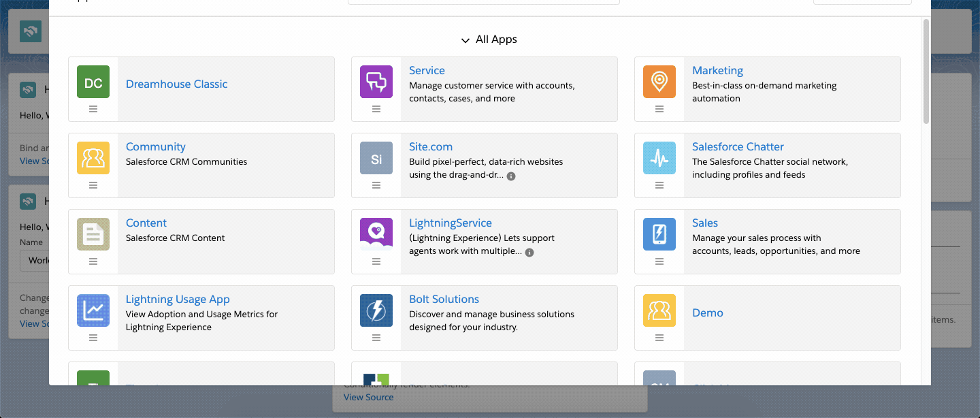
Task: Open the Lightning Usage App link
Action: click(178, 299)
